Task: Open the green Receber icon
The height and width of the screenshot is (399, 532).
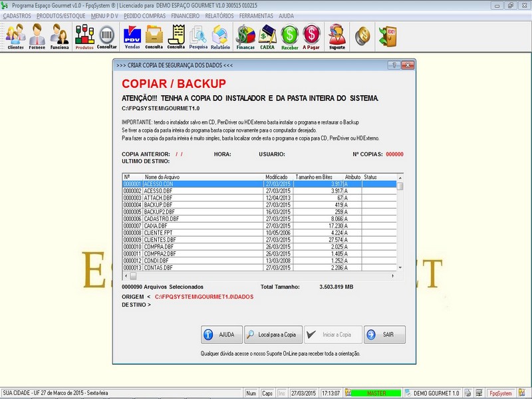Action: pos(289,37)
